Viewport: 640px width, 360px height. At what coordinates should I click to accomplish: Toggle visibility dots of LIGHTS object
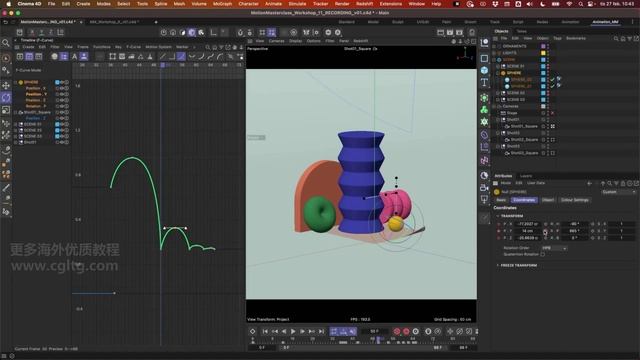coord(548,53)
